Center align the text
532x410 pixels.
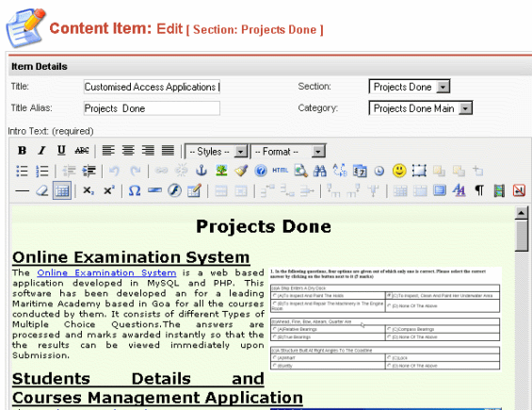point(128,151)
